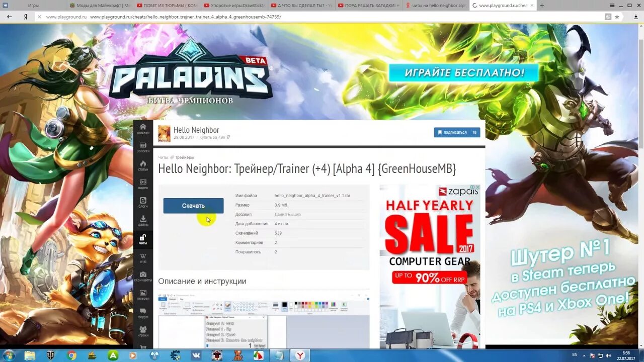644x362 pixels.
Task: Open the видео sidebar icon
Action: (143, 184)
